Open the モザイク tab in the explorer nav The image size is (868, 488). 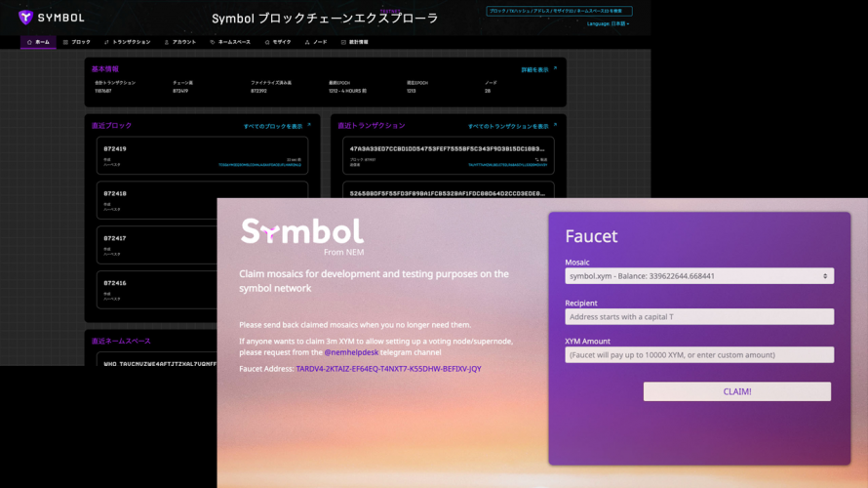click(x=277, y=42)
